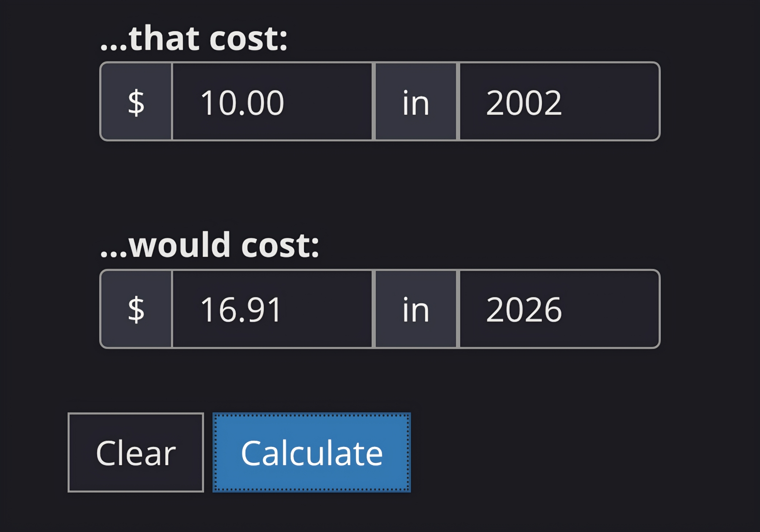760x532 pixels.
Task: Focus the result field showing 16.91
Action: [x=272, y=309]
